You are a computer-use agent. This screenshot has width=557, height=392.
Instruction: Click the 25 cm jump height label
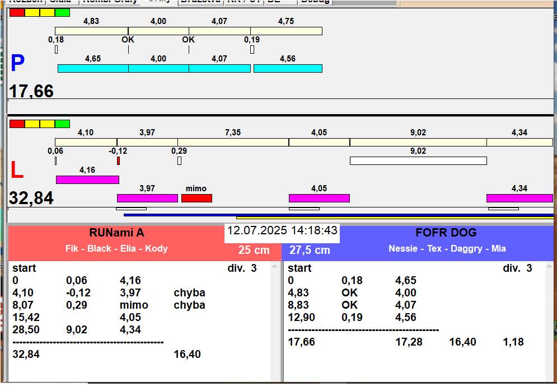pos(254,250)
